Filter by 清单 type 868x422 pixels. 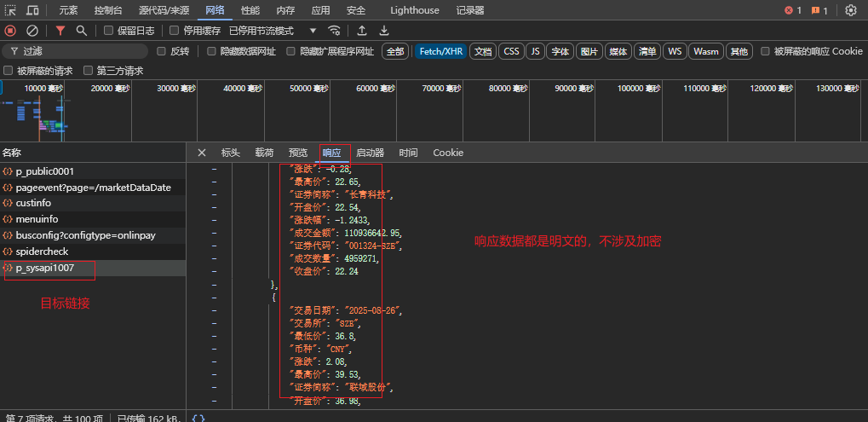pyautogui.click(x=647, y=51)
